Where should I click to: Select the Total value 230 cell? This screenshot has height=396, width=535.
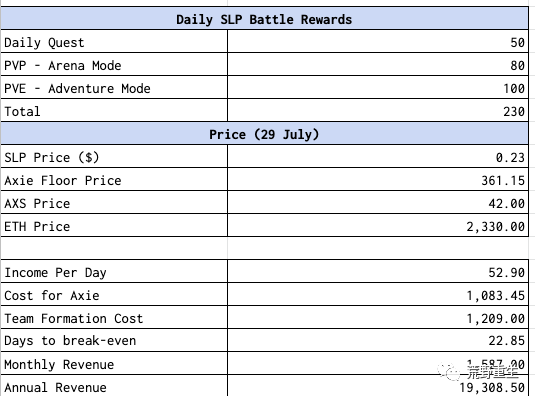tap(378, 110)
